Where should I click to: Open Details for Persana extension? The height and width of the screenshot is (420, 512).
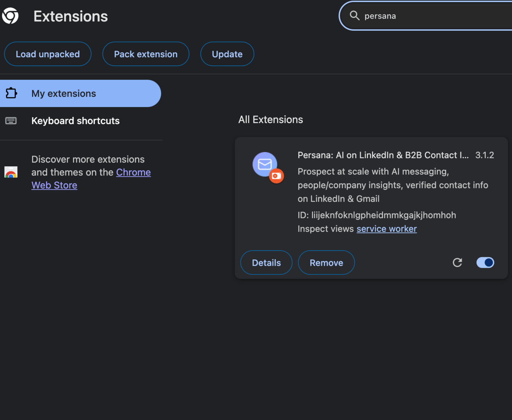click(x=266, y=262)
